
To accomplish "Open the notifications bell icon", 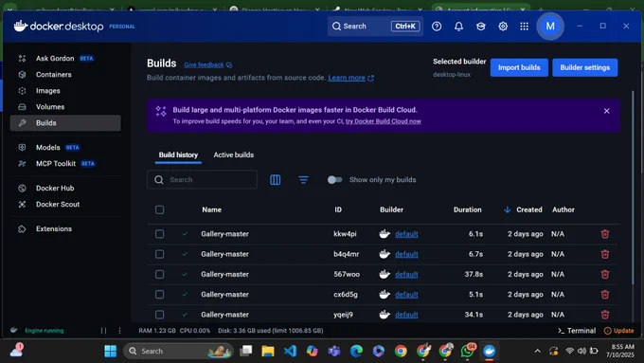I will 458,27.
